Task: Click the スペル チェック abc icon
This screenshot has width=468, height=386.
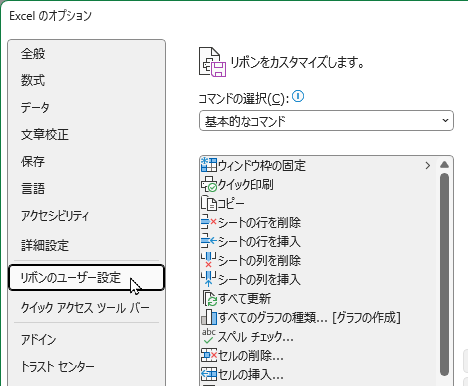Action: pos(209,336)
